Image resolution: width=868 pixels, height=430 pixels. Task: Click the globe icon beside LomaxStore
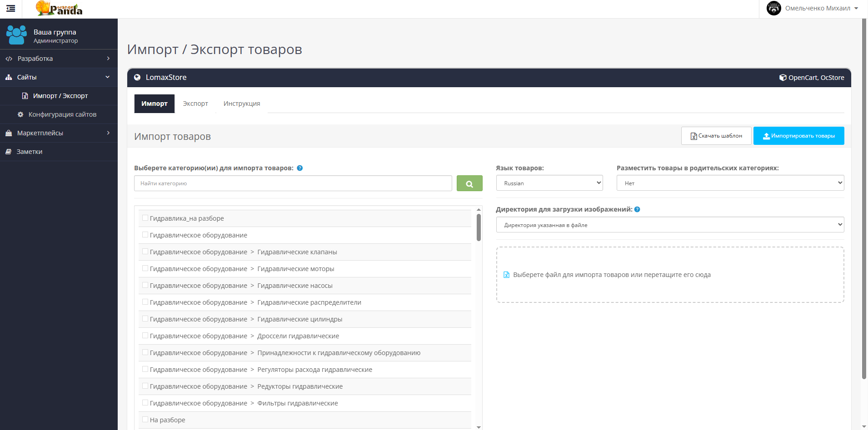[x=137, y=78]
